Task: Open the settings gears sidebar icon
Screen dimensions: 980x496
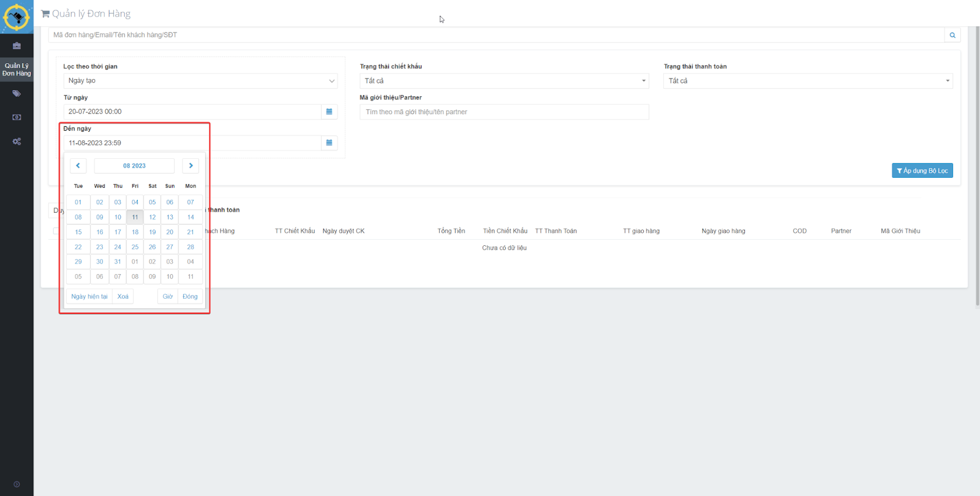Action: click(x=17, y=142)
